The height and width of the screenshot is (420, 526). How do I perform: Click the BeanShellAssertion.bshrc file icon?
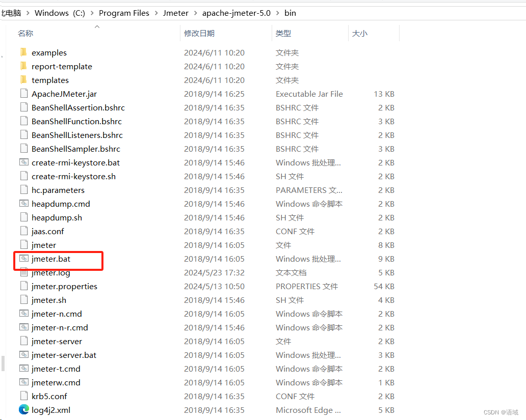pos(24,107)
